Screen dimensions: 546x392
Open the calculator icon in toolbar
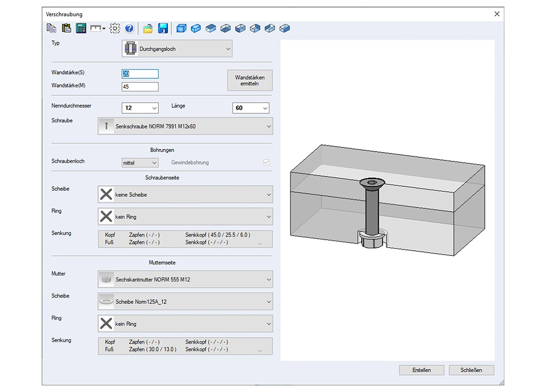[81, 29]
